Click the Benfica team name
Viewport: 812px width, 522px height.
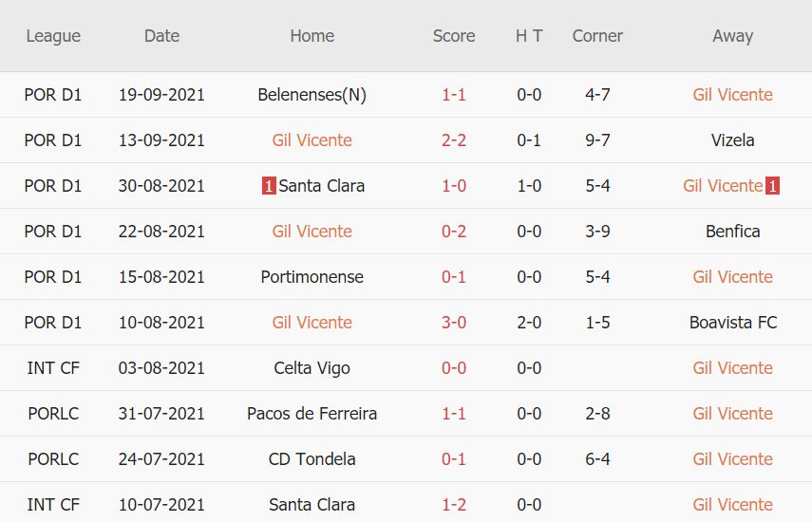(x=732, y=232)
